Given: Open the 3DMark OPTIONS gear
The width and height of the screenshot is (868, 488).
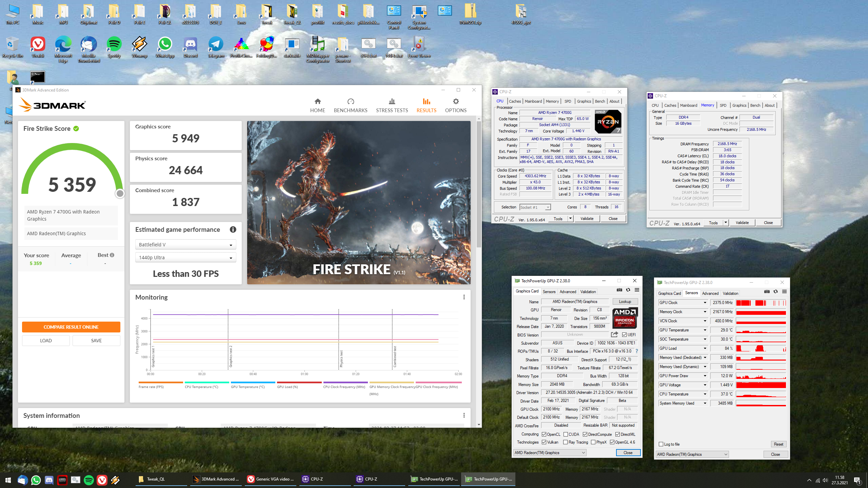Looking at the screenshot, I should click(456, 105).
